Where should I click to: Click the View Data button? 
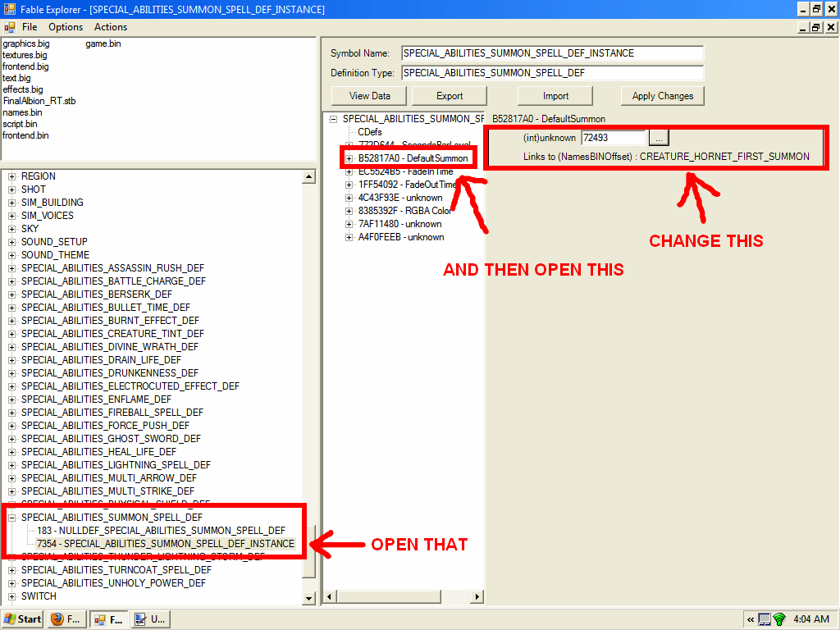pos(369,96)
